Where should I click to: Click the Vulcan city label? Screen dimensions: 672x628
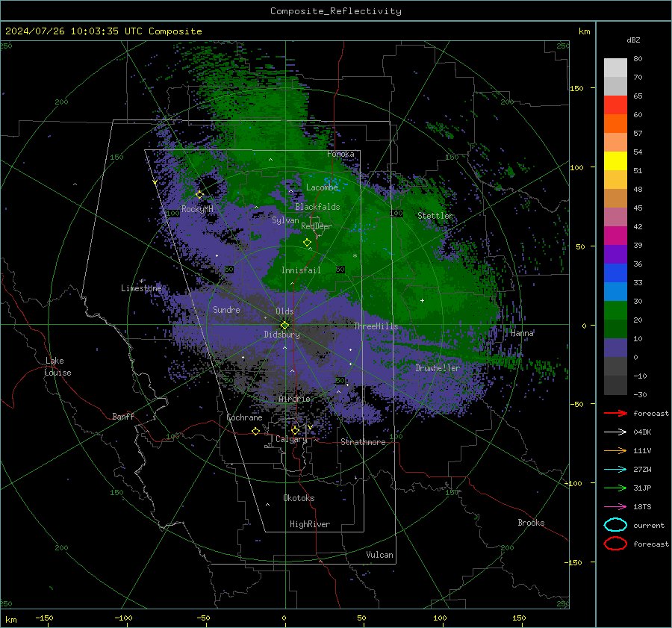coord(379,555)
